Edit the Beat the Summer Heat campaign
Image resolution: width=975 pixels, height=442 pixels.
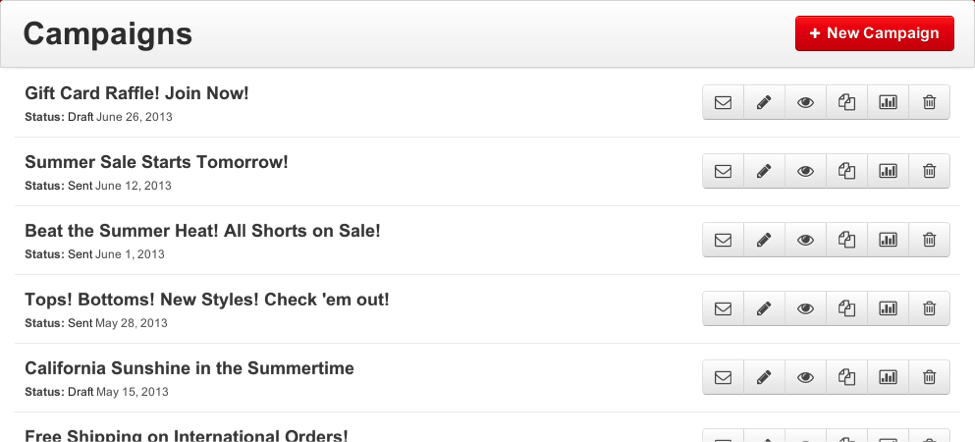click(764, 240)
